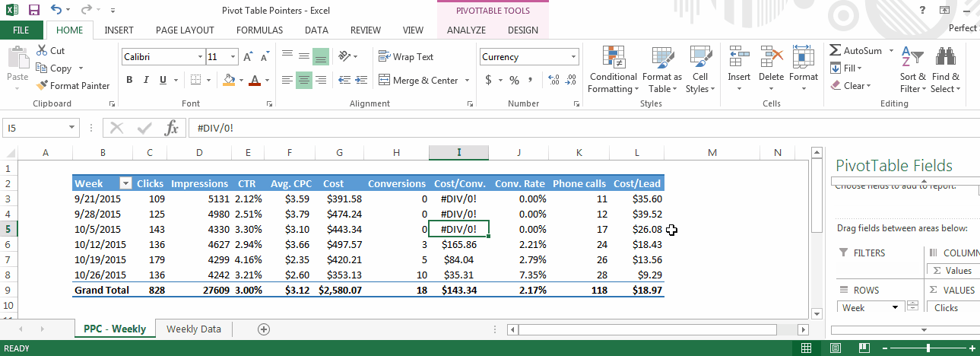Apply Comma Style format
This screenshot has height=356, width=980.
(x=531, y=80)
